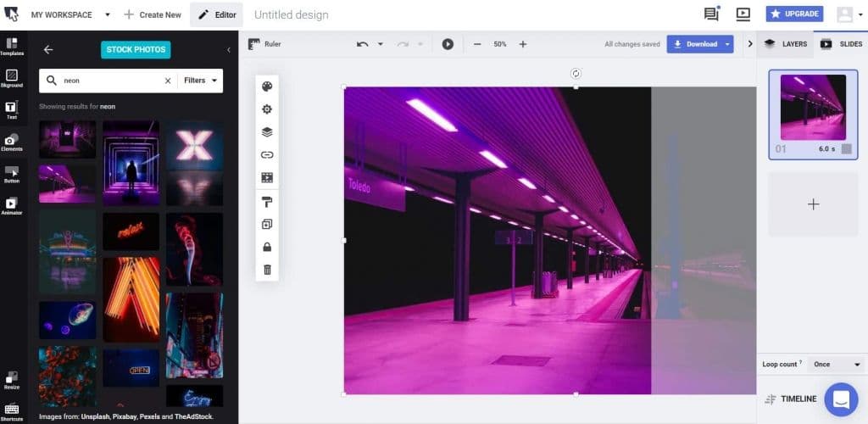Image resolution: width=868 pixels, height=424 pixels.
Task: Switch to the LAYERS tab
Action: point(784,44)
